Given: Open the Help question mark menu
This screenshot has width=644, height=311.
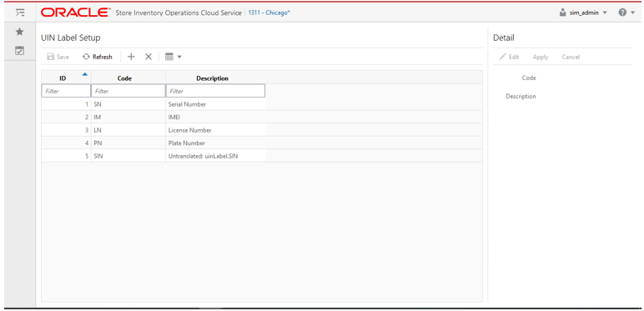Looking at the screenshot, I should click(626, 13).
